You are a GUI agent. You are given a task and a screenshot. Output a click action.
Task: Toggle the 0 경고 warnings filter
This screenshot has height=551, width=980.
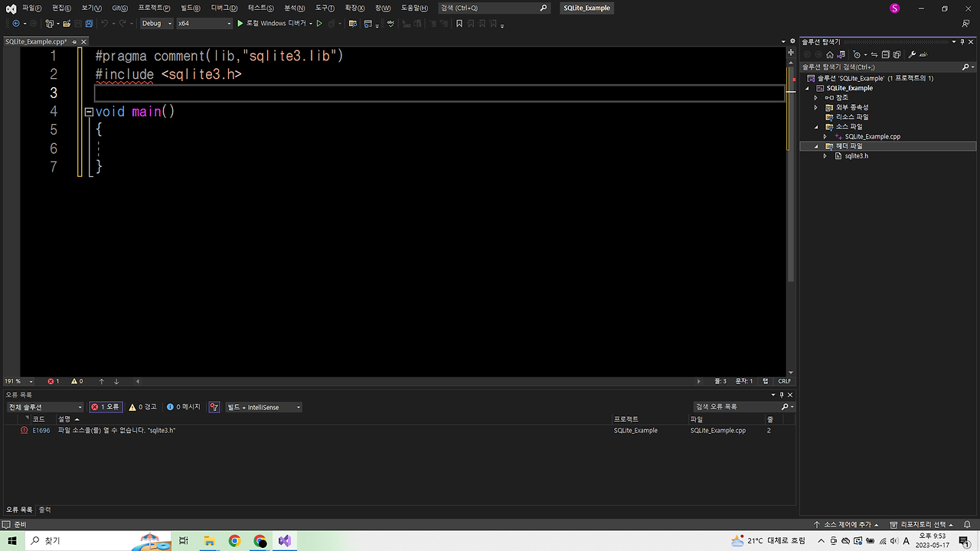pyautogui.click(x=142, y=407)
